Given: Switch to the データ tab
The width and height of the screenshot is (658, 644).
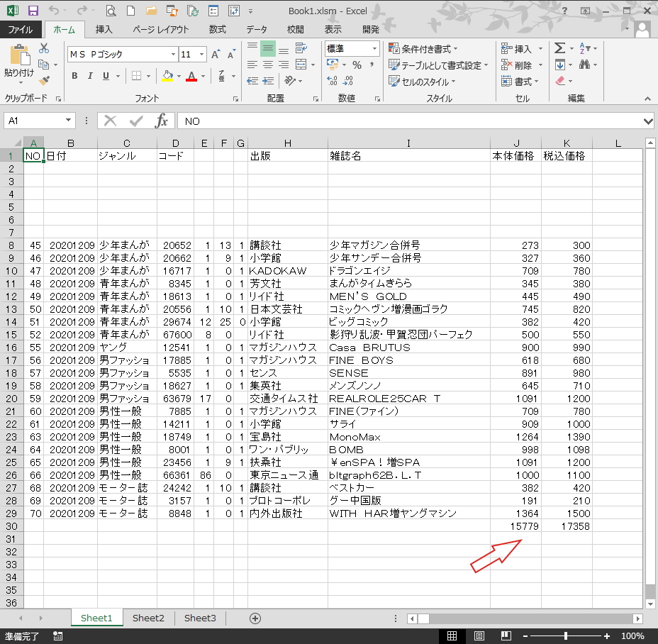Looking at the screenshot, I should (257, 29).
